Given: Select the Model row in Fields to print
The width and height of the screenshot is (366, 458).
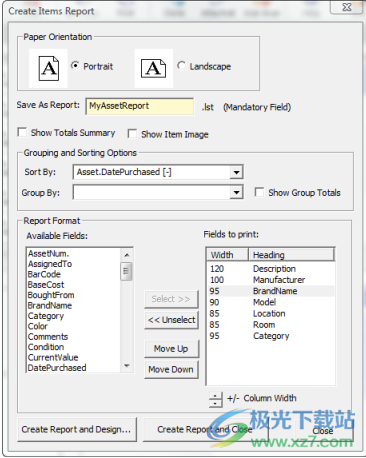Looking at the screenshot, I should tap(271, 302).
